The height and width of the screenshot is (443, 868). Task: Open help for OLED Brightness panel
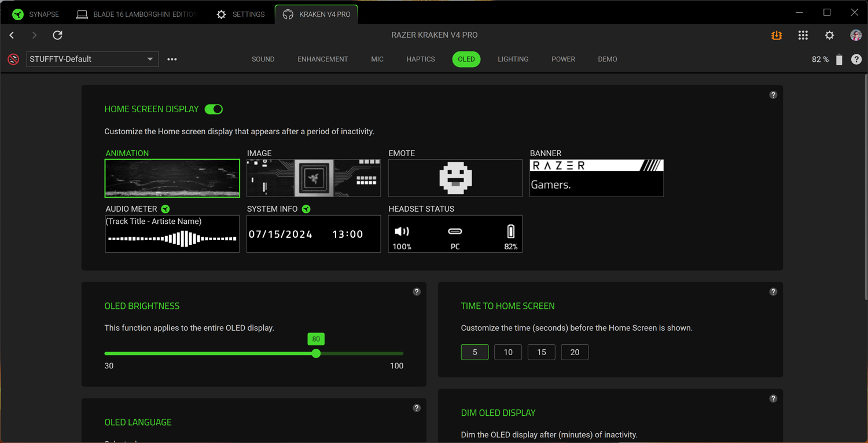(x=417, y=292)
